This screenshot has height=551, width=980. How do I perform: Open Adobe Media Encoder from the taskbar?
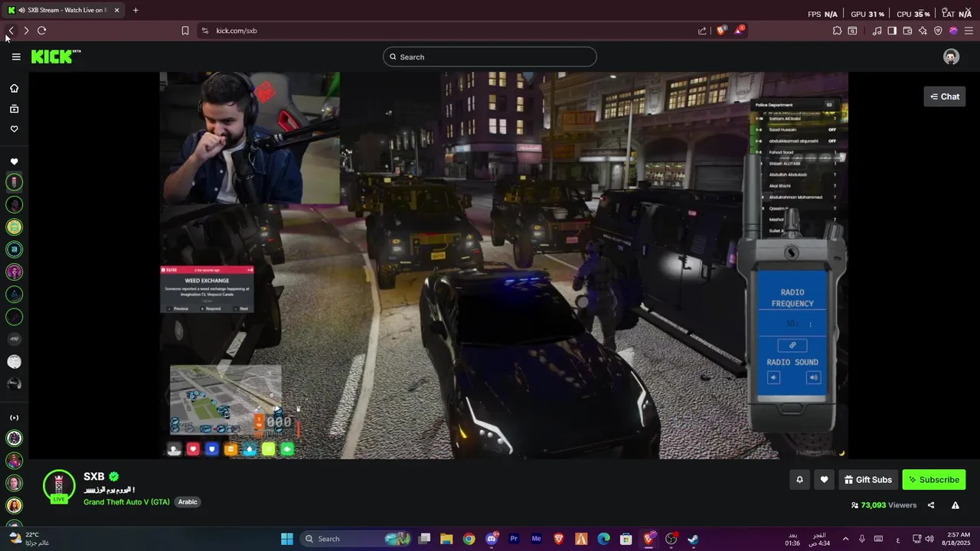[536, 539]
